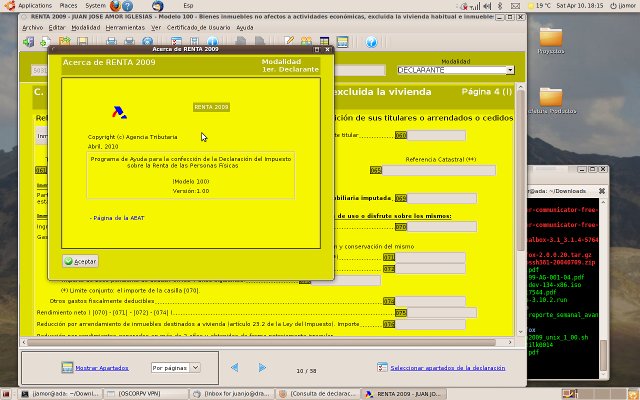This screenshot has width=640, height=400.
Task: Open the Archivo menu
Action: (33, 28)
